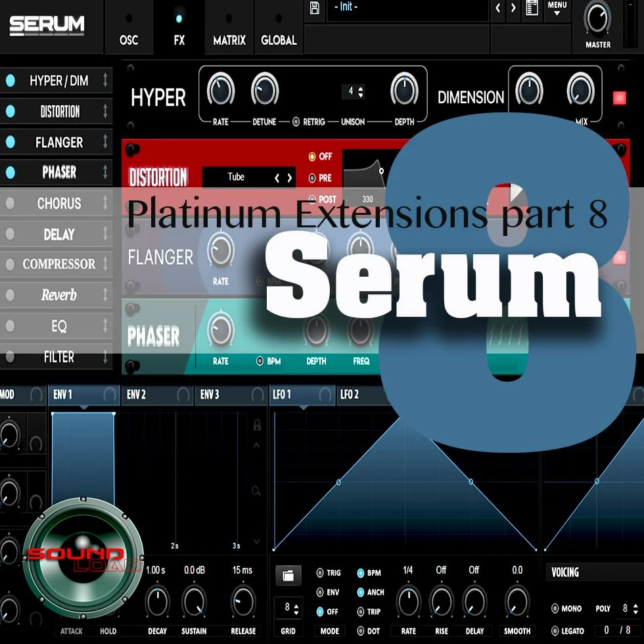The height and width of the screenshot is (644, 644).
Task: Click Hyper RATE knob
Action: point(221,90)
